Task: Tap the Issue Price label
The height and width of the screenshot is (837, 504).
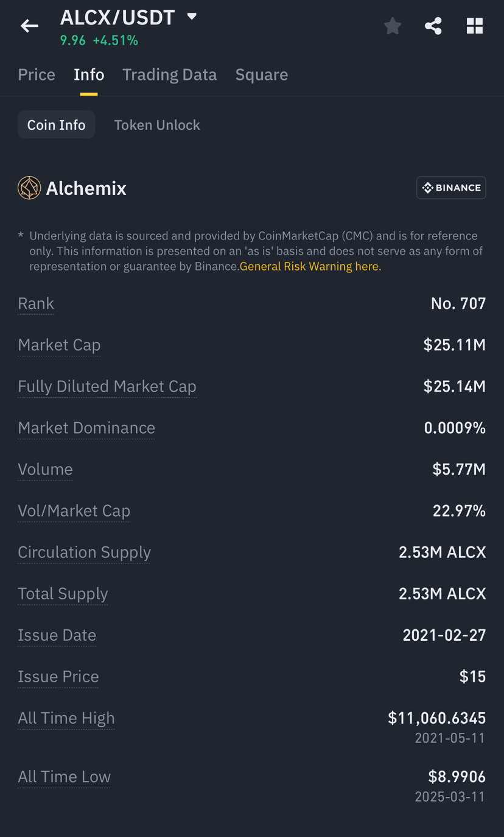Action: coord(58,676)
